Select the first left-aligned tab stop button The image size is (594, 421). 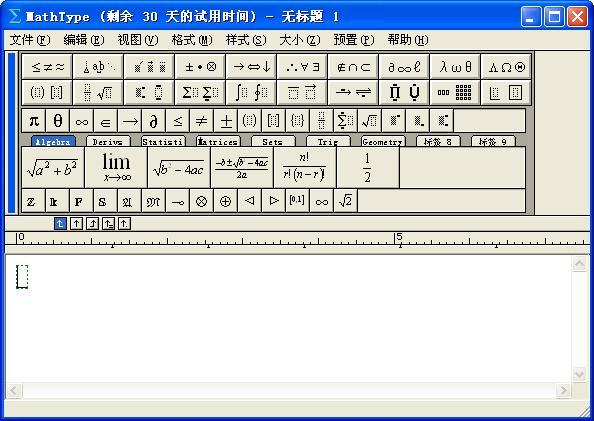click(60, 224)
